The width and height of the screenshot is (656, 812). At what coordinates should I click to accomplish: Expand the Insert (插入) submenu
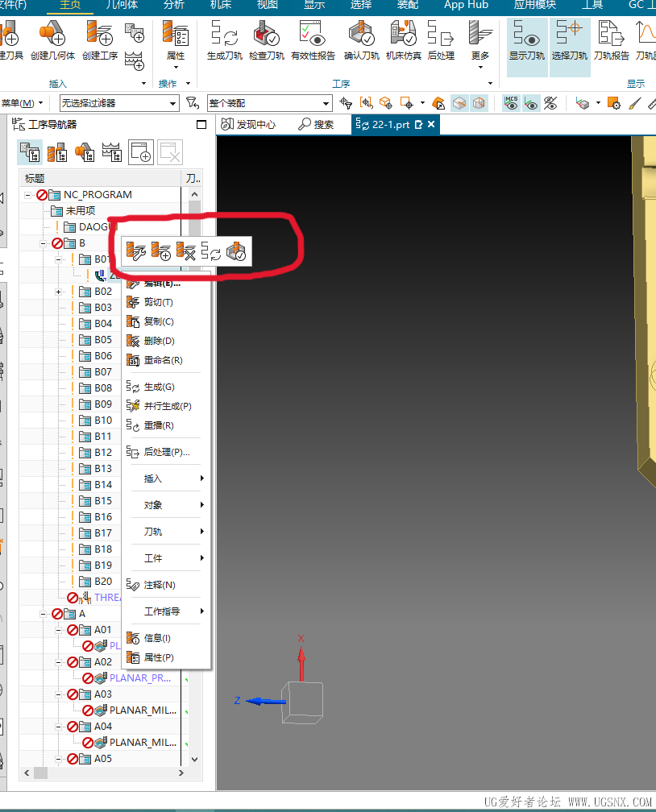(x=166, y=478)
